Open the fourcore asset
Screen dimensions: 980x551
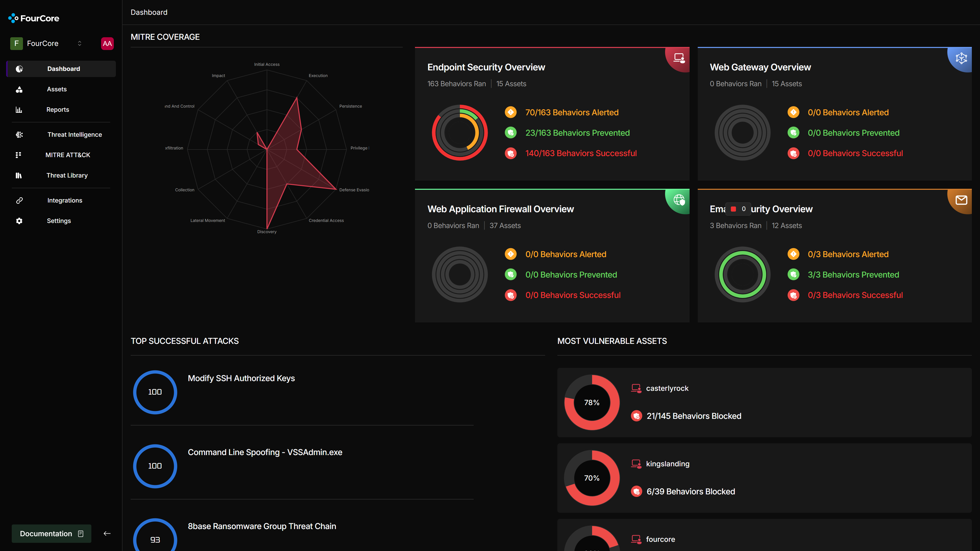click(660, 539)
